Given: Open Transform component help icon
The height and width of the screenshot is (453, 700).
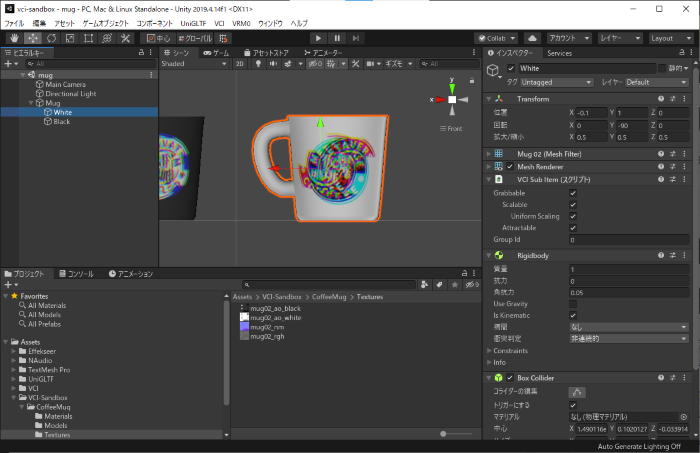Looking at the screenshot, I should [661, 99].
